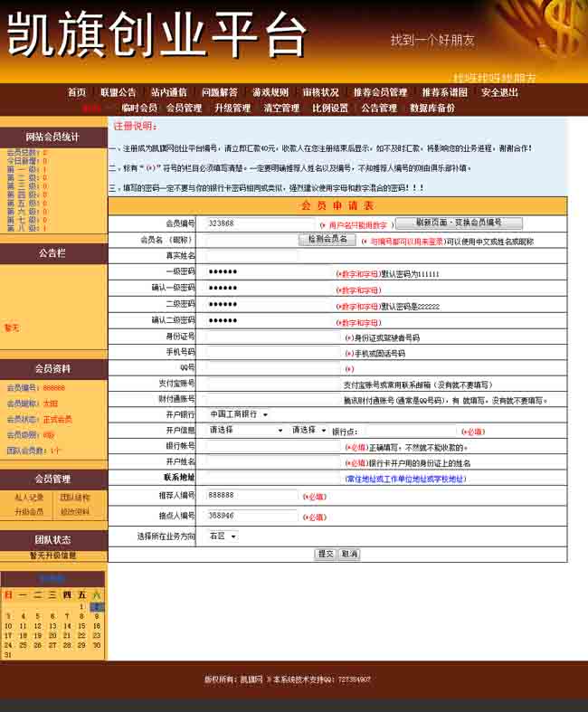Screen dimensions: 588x712
Task: Select 数据库备份 in the admin menu
Action: click(432, 108)
